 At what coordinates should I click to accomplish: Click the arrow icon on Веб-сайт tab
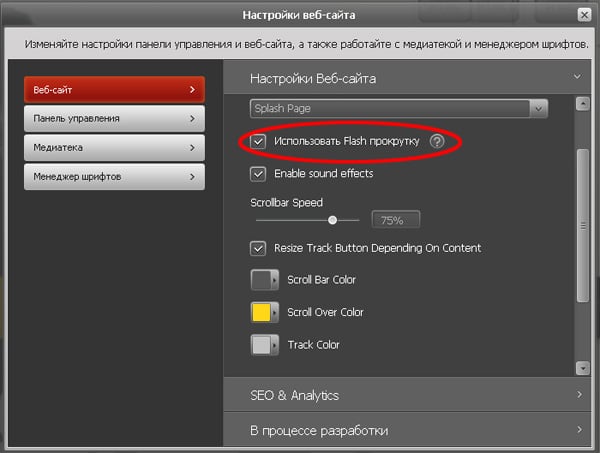coord(191,89)
